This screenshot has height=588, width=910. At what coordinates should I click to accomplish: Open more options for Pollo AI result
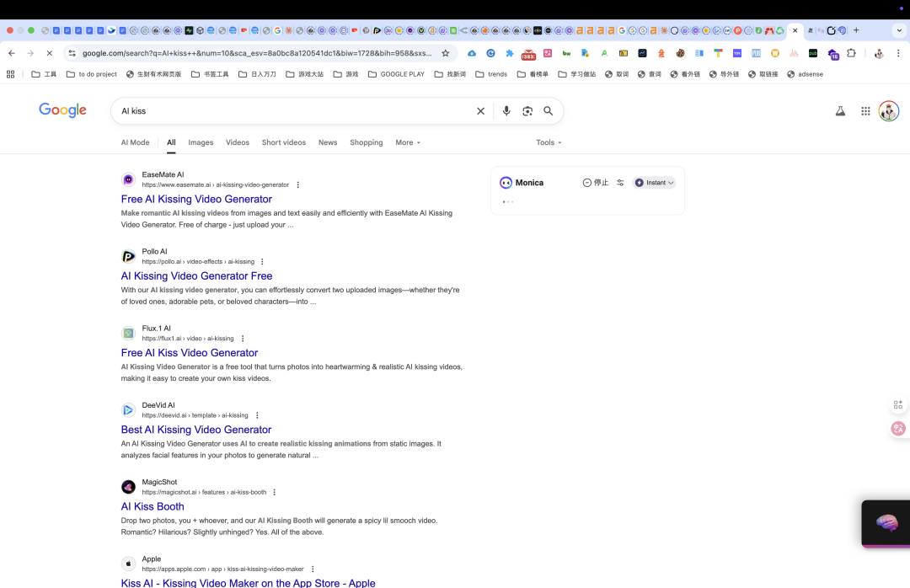coord(262,262)
